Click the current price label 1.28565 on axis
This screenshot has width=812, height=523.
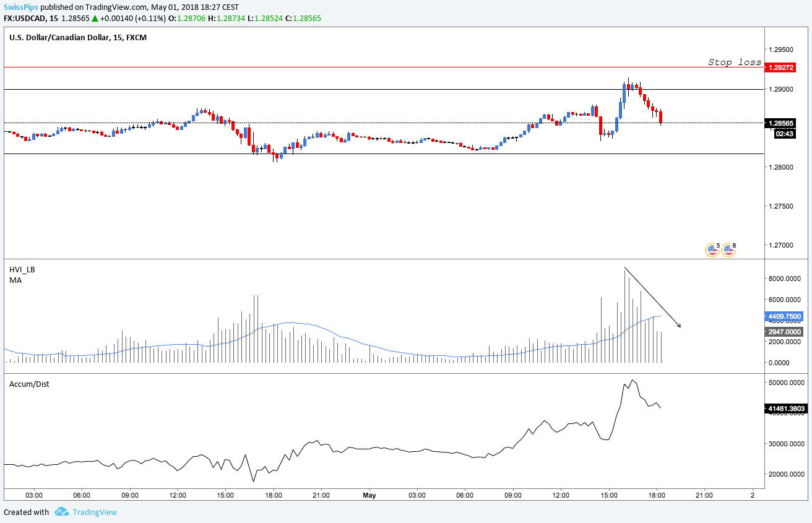coord(782,123)
